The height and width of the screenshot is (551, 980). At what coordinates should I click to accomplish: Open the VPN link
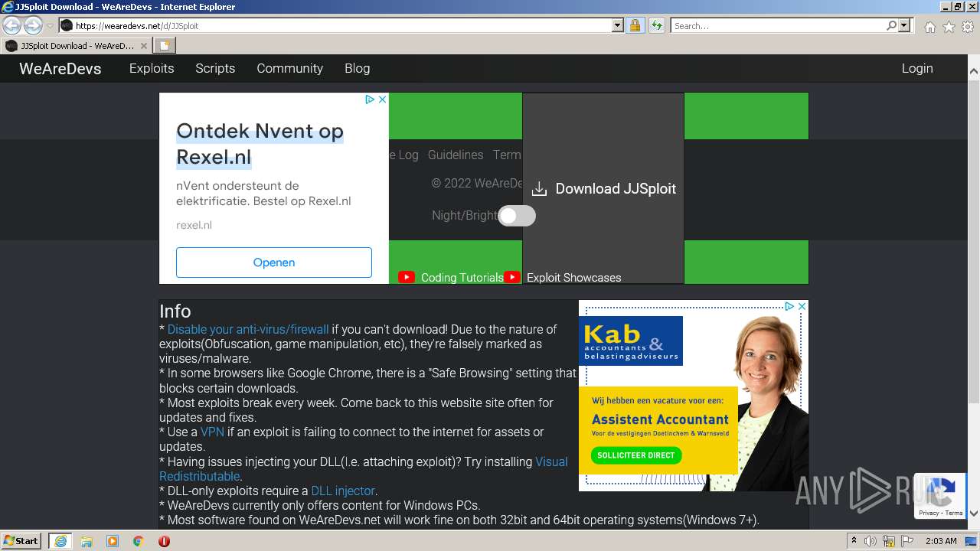point(212,432)
